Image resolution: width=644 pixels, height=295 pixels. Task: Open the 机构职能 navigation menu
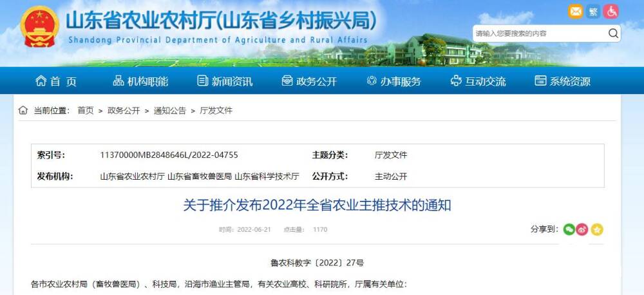coord(140,81)
